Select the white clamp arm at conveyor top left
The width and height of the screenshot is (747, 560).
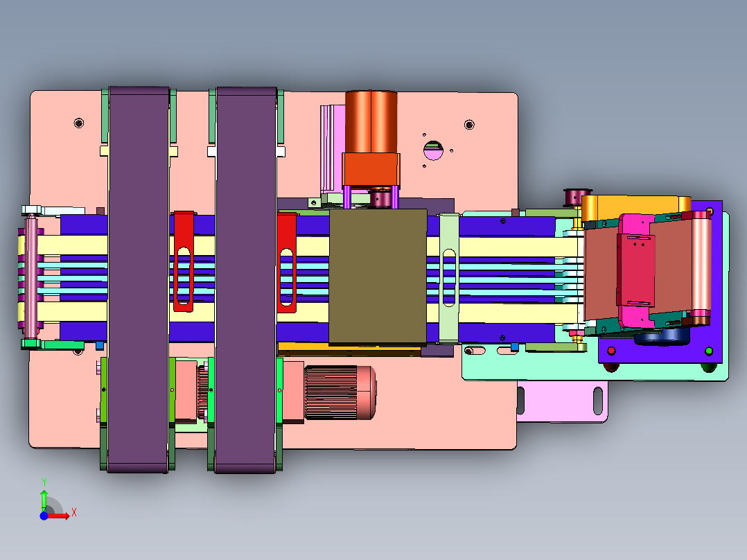coord(53,210)
